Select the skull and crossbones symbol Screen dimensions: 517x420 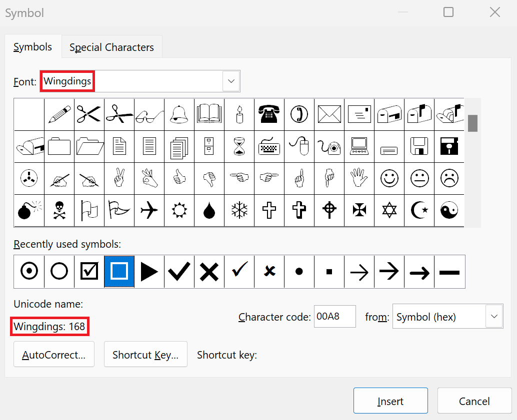[59, 210]
